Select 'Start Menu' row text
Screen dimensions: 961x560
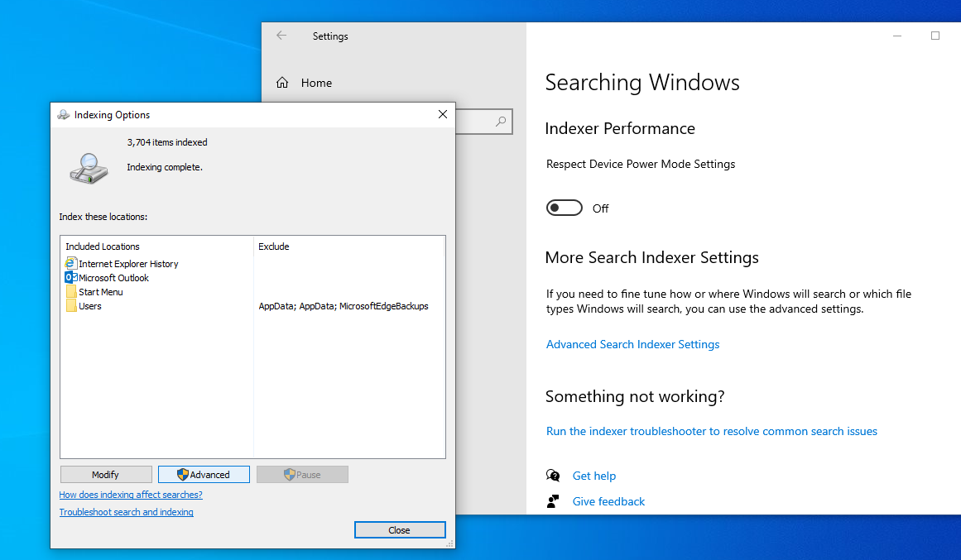100,292
